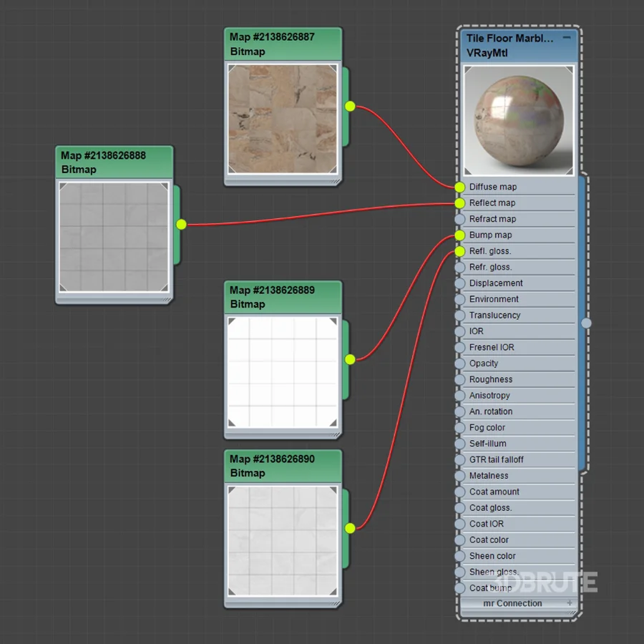Expand the mr Connection plus sign
Viewport: 644px width, 644px height.
point(570,603)
